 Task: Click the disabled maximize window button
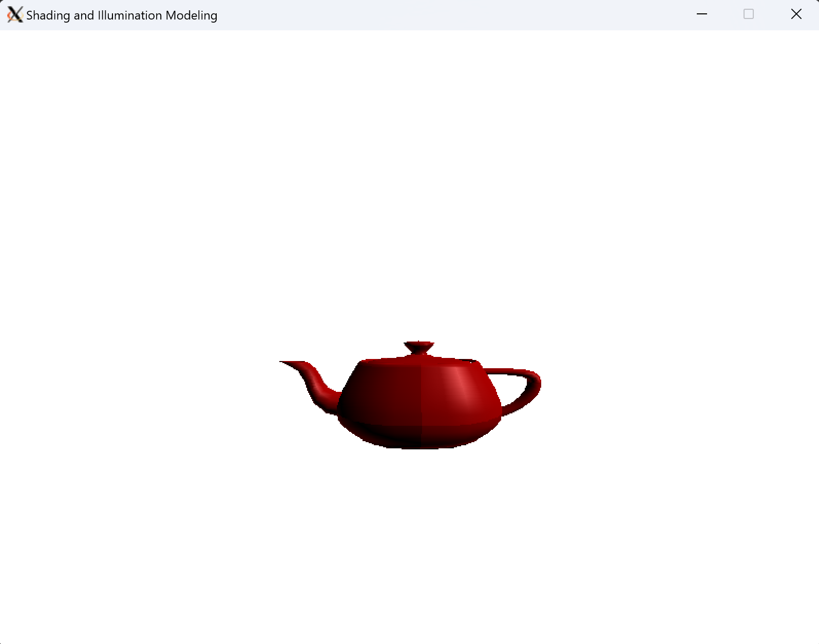(749, 14)
